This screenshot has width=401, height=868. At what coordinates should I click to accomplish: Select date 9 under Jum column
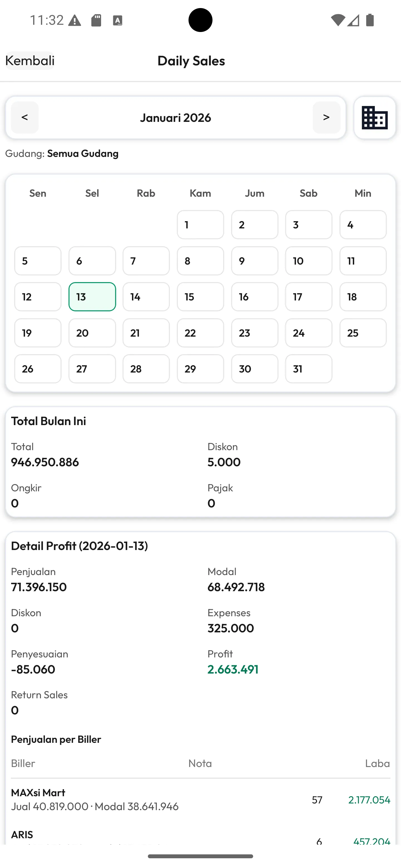click(255, 261)
